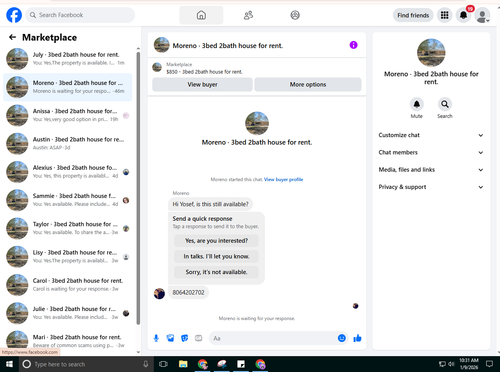The height and width of the screenshot is (372, 500).
Task: Send quick reply Yes, are you interested?
Action: point(216,241)
